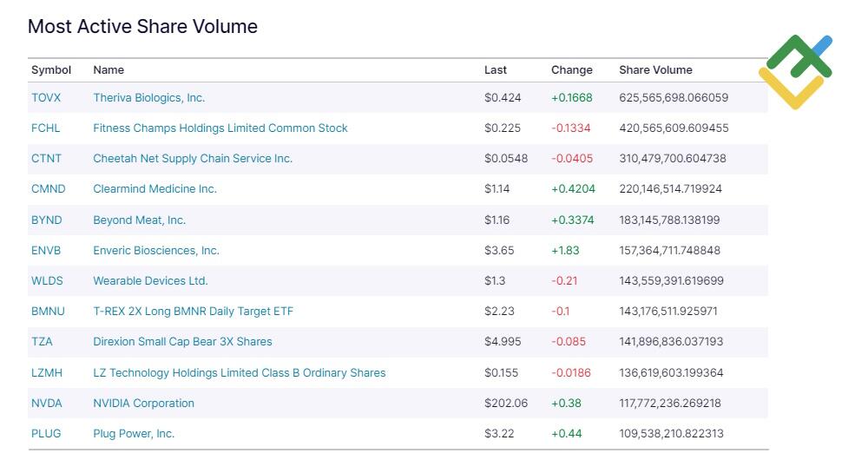Select the $3.65 last price
The height and width of the screenshot is (473, 868).
click(x=499, y=251)
